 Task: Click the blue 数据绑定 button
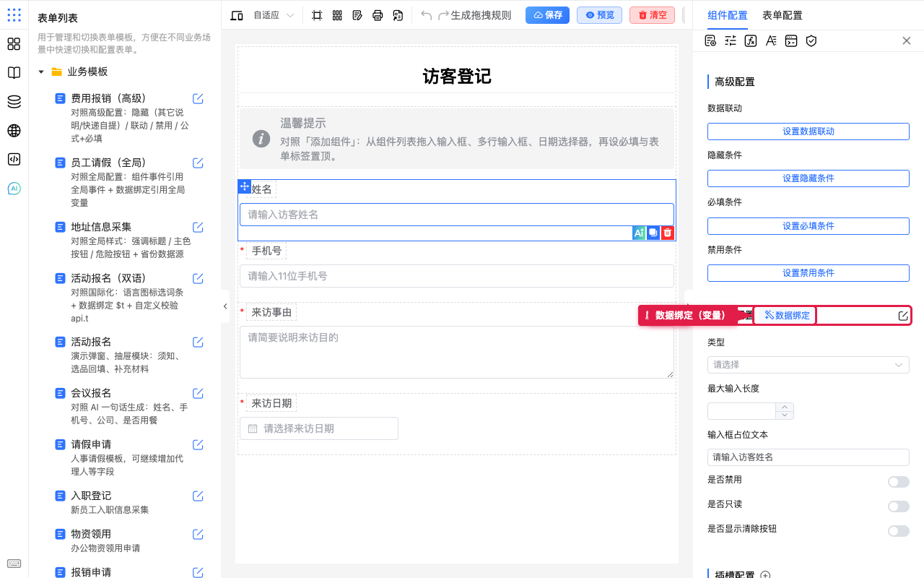click(x=786, y=316)
